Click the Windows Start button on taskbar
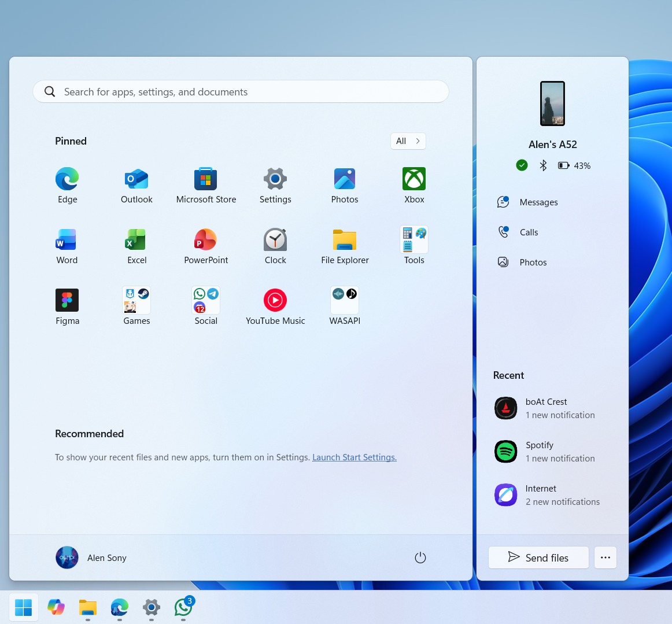The image size is (672, 624). 24,607
